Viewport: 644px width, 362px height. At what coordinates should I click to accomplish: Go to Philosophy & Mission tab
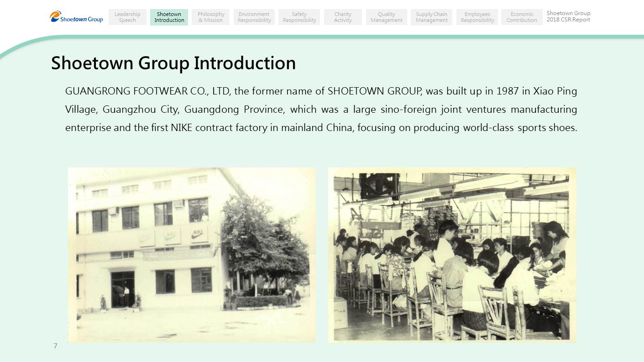click(x=211, y=17)
